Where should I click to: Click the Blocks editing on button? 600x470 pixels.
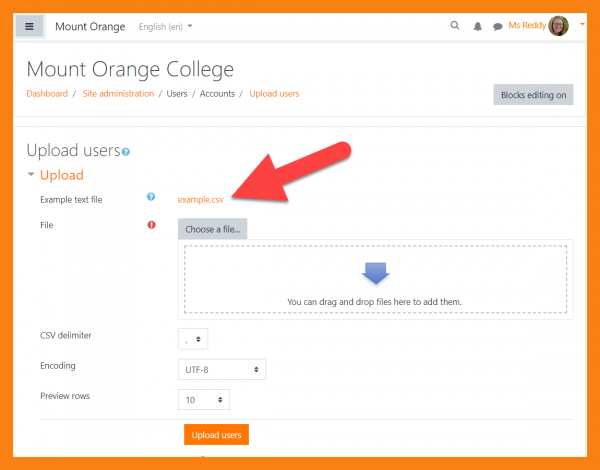click(x=533, y=95)
